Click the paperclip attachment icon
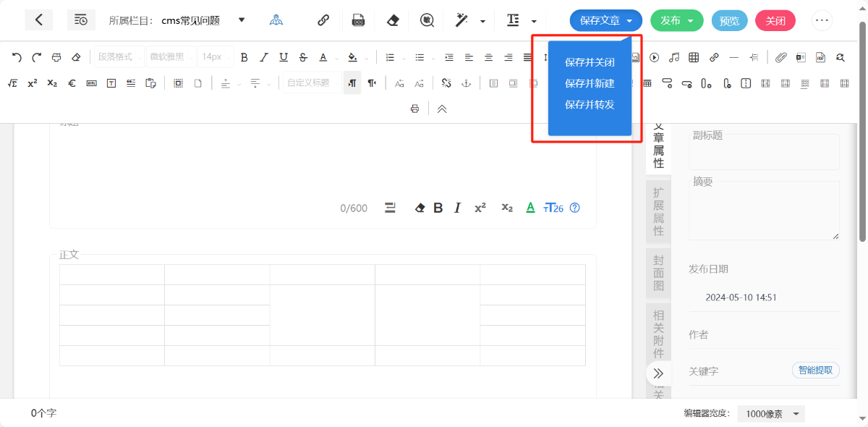Viewport: 868px width, 427px height. (780, 57)
